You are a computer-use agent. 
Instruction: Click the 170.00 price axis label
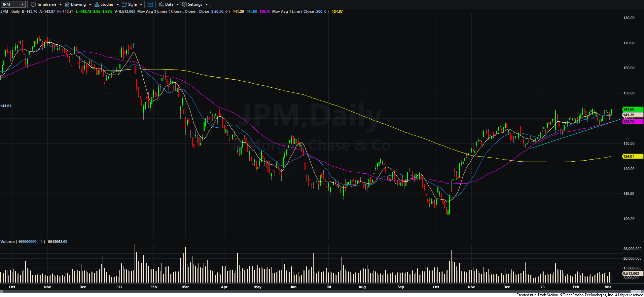[x=629, y=43]
